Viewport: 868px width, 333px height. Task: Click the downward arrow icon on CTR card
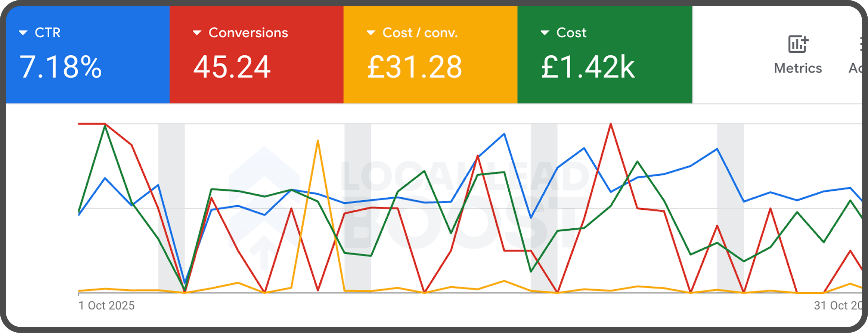click(x=23, y=33)
